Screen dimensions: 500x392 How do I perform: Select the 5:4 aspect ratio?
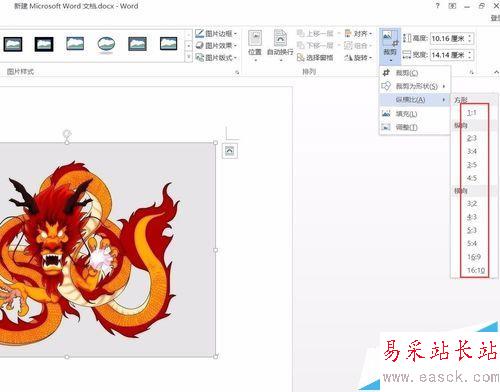pyautogui.click(x=471, y=244)
